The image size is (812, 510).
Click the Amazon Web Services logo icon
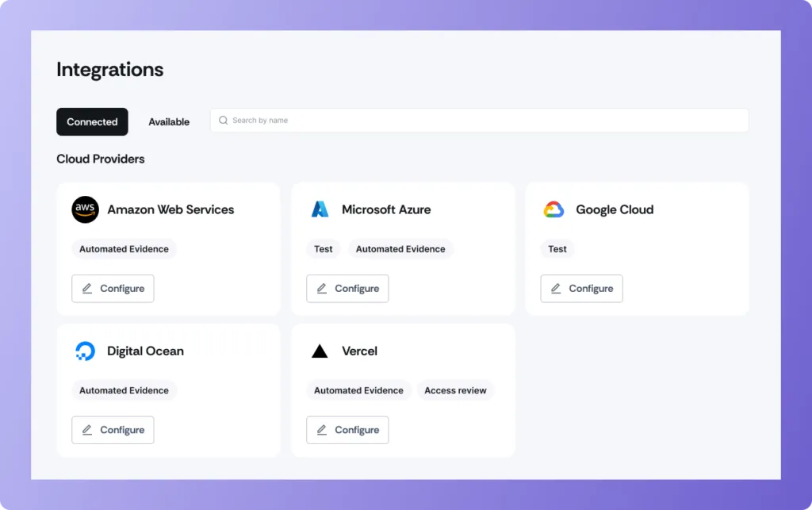[x=85, y=209]
